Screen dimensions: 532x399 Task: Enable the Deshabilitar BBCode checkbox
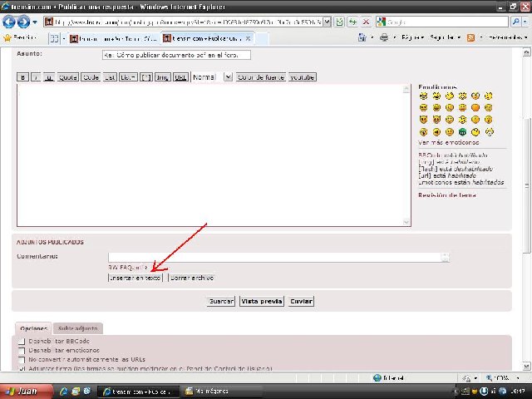[x=22, y=341]
